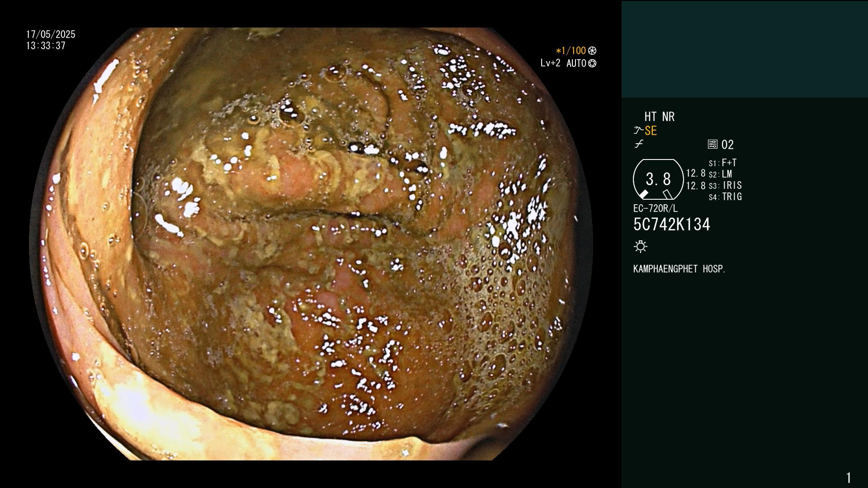Screen dimensions: 868x488
Task: Click the light source lamp icon
Action: click(x=641, y=247)
